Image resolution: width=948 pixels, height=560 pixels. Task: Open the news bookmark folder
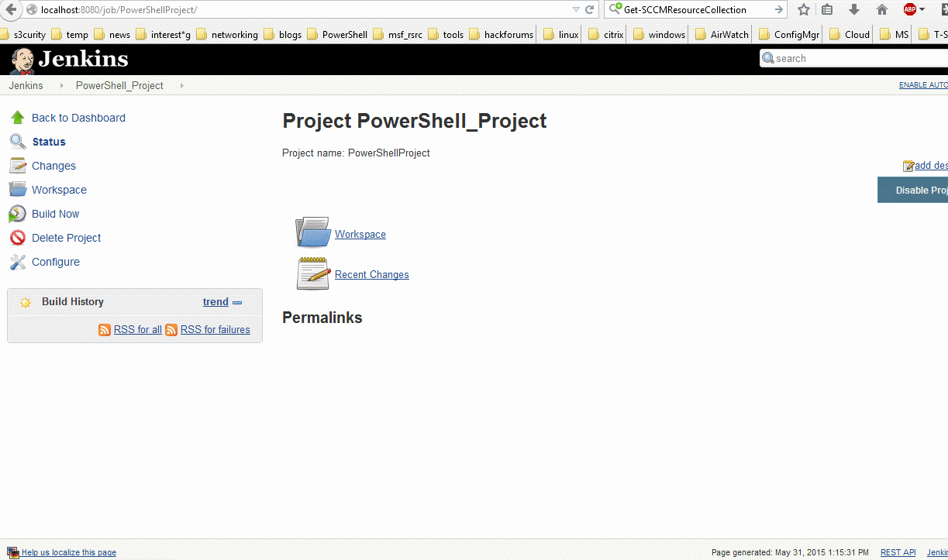coord(112,34)
